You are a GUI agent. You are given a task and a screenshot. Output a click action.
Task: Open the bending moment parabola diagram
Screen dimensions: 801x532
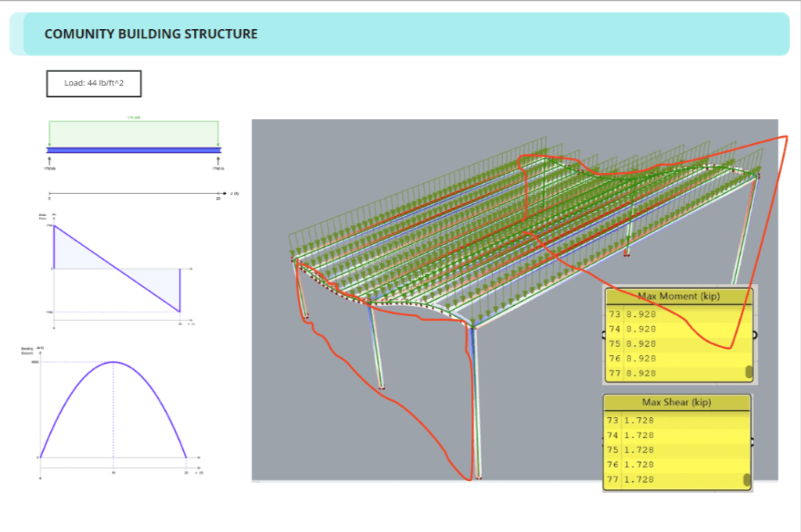pos(114,408)
